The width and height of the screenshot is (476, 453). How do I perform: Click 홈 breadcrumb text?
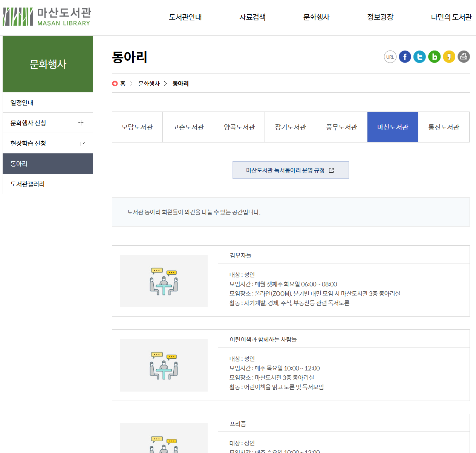[123, 84]
